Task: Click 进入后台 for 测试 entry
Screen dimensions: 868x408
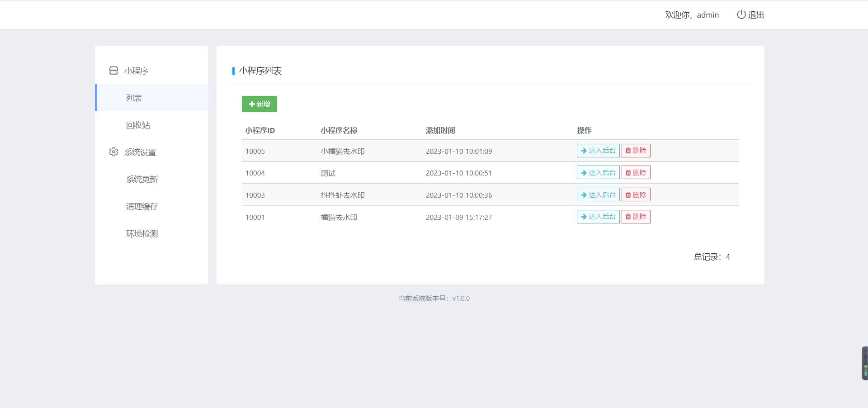Action: (x=598, y=172)
